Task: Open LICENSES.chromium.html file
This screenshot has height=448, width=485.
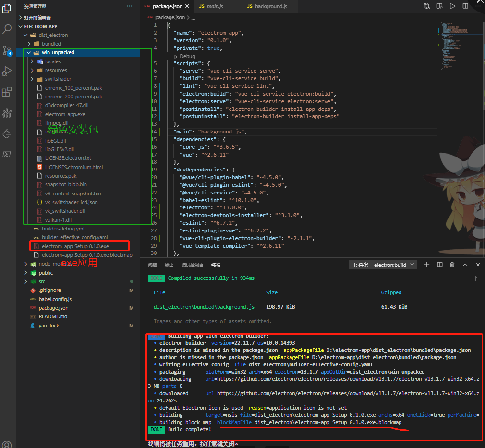Action: [79, 167]
